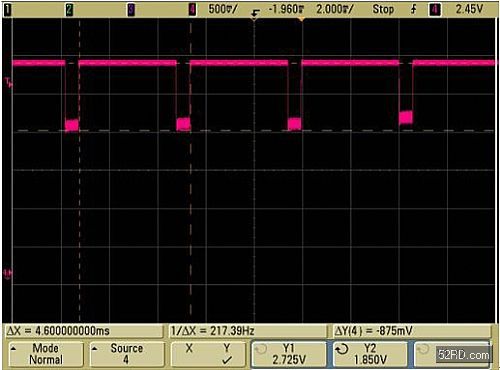Click the up arrow on the Mode softkey
The image size is (500, 370).
pyautogui.click(x=14, y=349)
